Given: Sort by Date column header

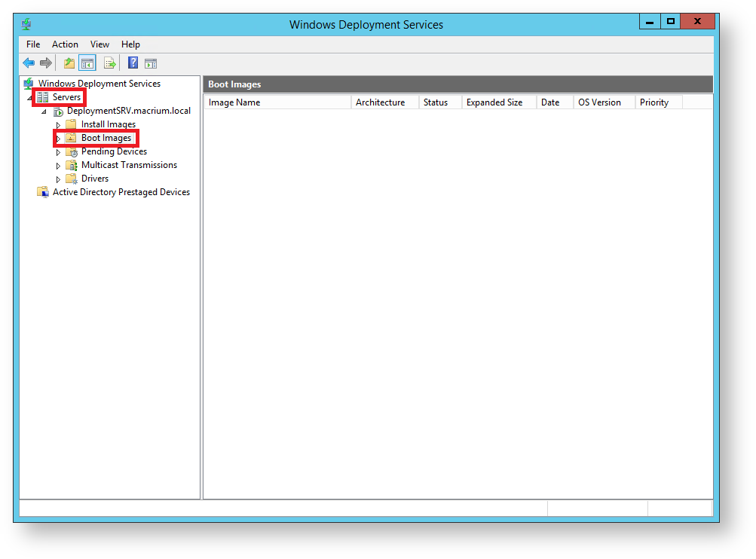Looking at the screenshot, I should point(555,102).
